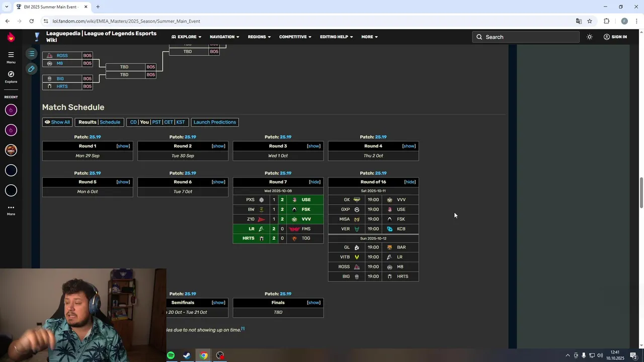Open the Navigation dropdown menu
Screen dimensions: 644x362
coord(224,37)
